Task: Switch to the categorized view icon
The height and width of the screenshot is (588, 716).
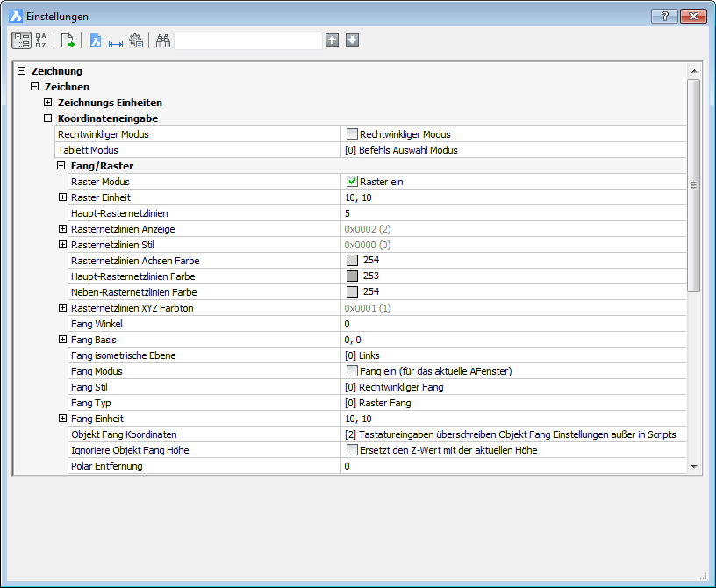Action: click(x=21, y=40)
